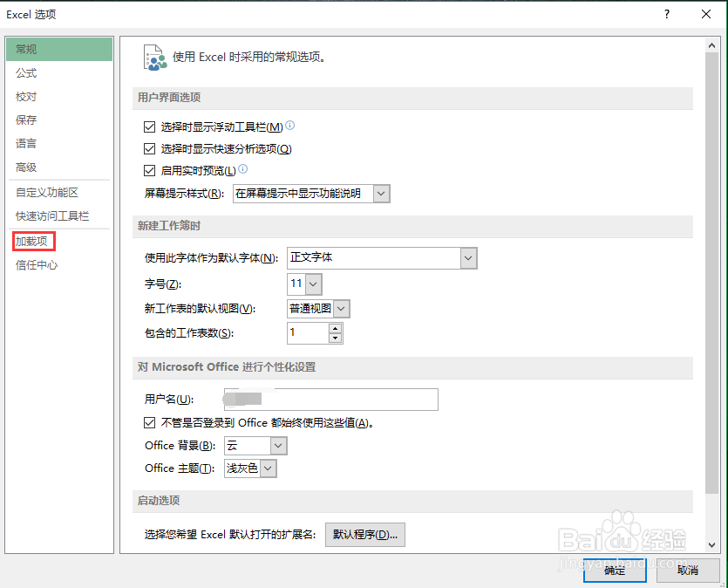The image size is (728, 588).
Task: Cancel with the 取消 button
Action: [x=688, y=571]
